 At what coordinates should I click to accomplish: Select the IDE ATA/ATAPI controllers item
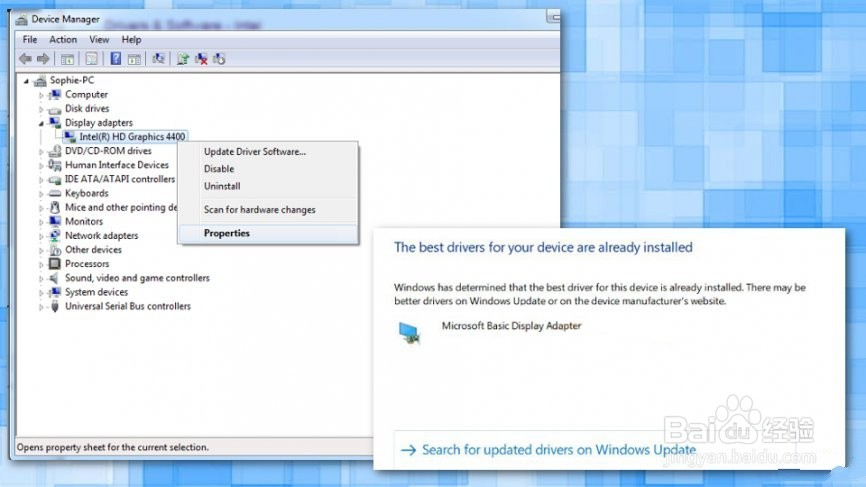point(120,179)
